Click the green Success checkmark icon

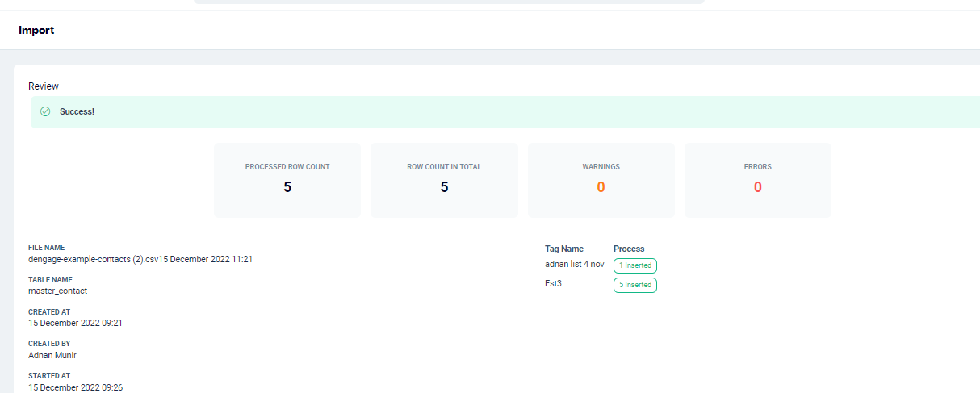pyautogui.click(x=45, y=111)
